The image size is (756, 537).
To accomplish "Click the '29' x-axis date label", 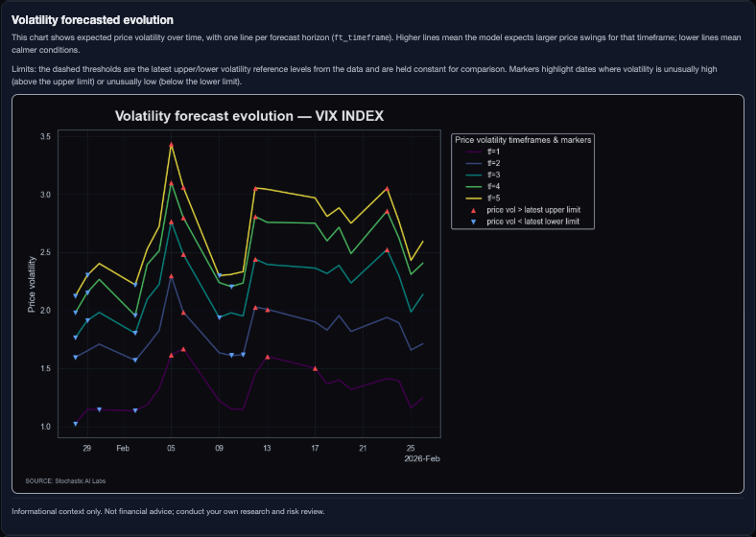I will tap(86, 449).
